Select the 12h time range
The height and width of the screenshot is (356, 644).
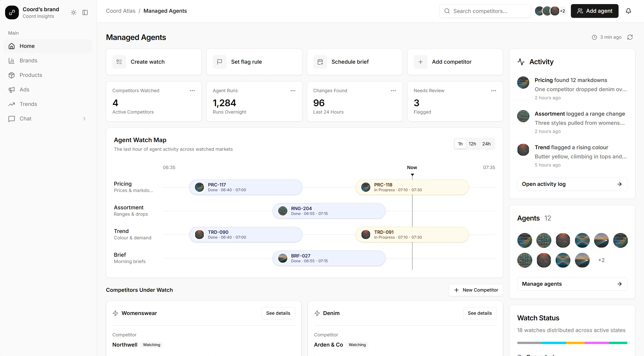472,144
